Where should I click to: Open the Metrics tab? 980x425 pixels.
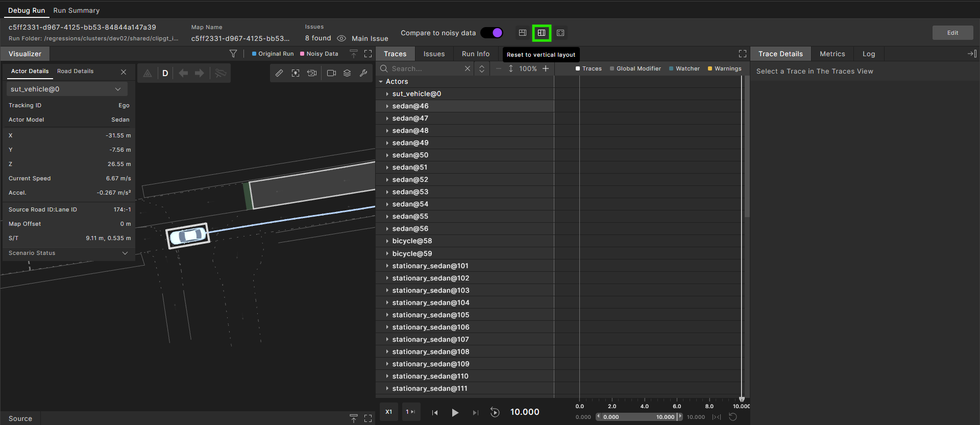(x=832, y=54)
